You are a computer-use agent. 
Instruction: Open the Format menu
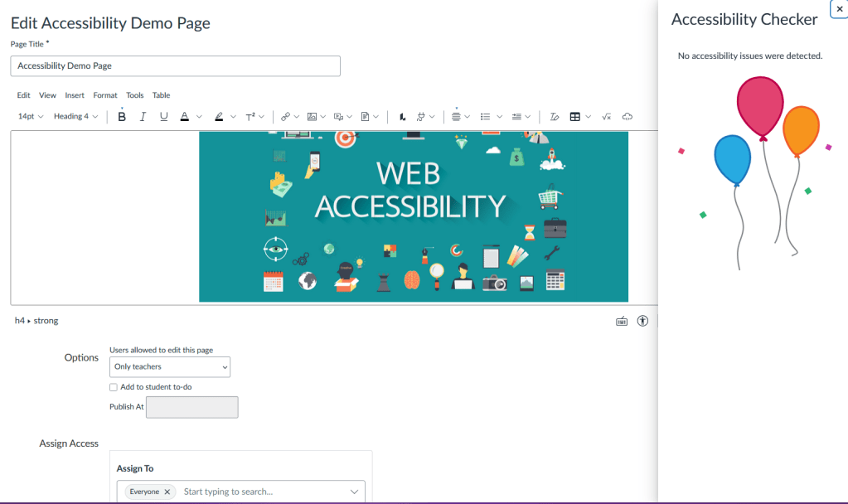[105, 95]
